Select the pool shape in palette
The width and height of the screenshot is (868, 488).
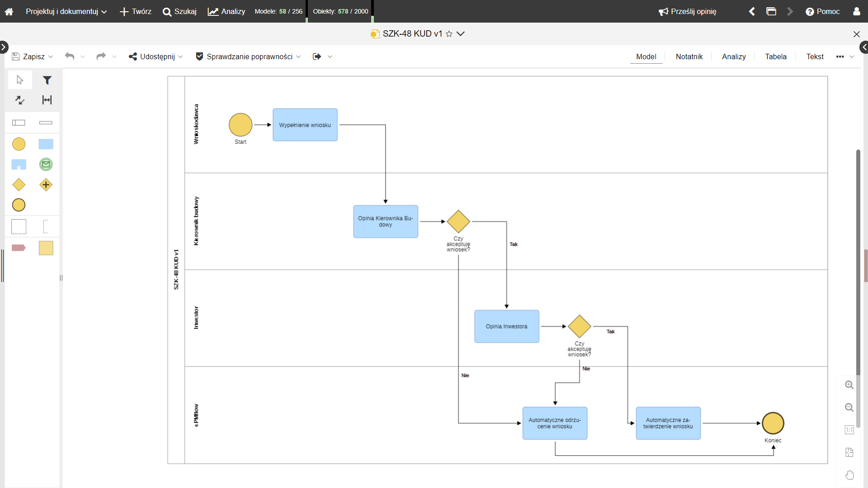point(19,122)
